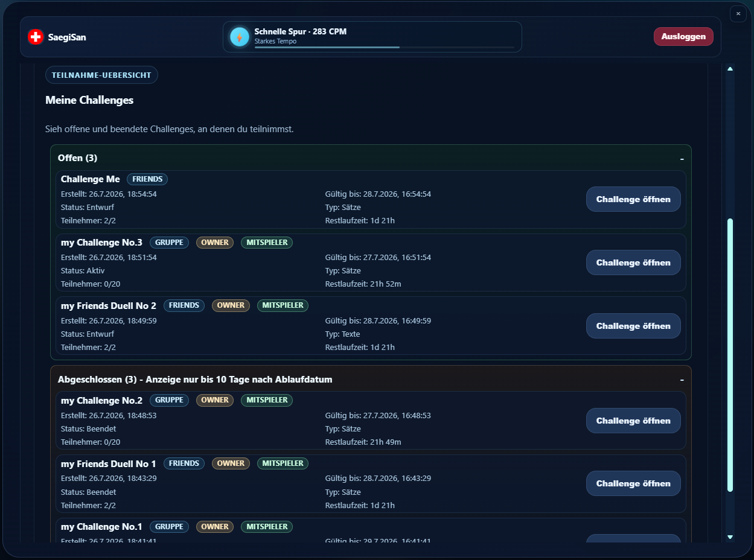Click the scrollbar up arrow
Image resolution: width=754 pixels, height=560 pixels.
coord(730,69)
